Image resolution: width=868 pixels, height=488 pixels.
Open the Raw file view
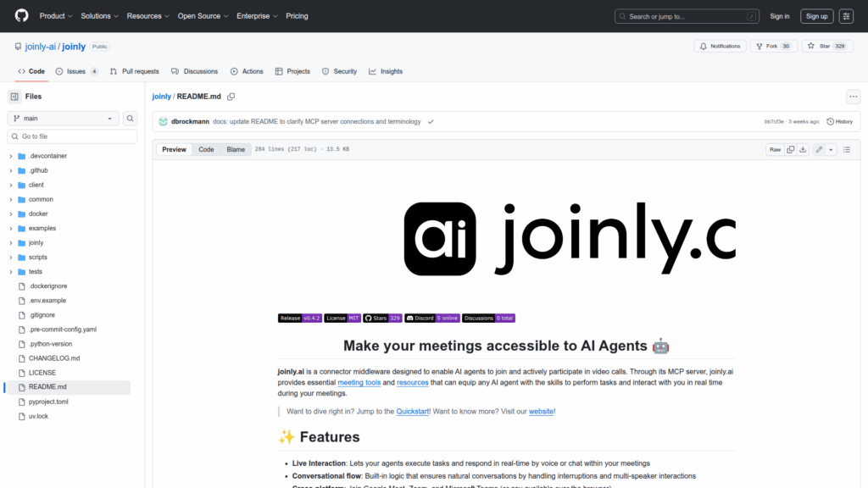tap(775, 149)
